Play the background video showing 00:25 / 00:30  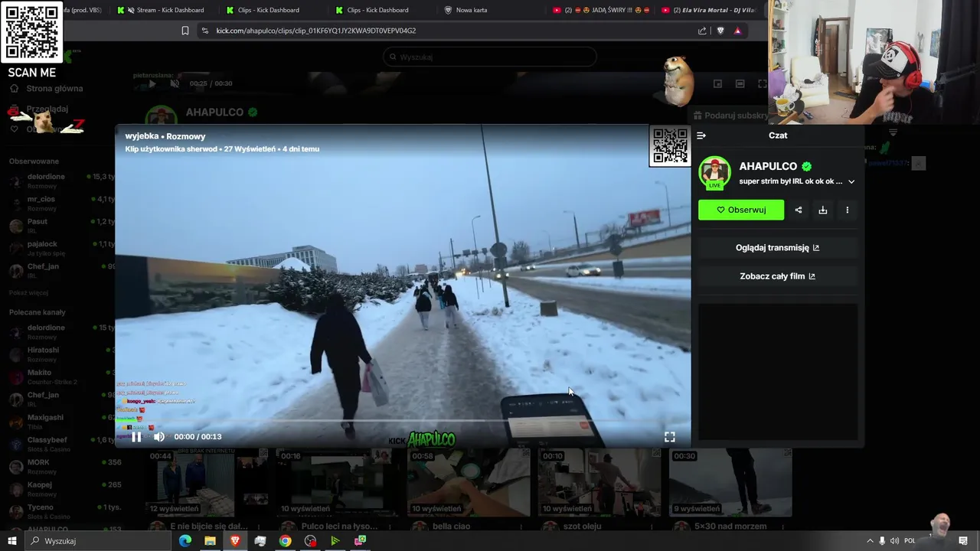click(152, 83)
